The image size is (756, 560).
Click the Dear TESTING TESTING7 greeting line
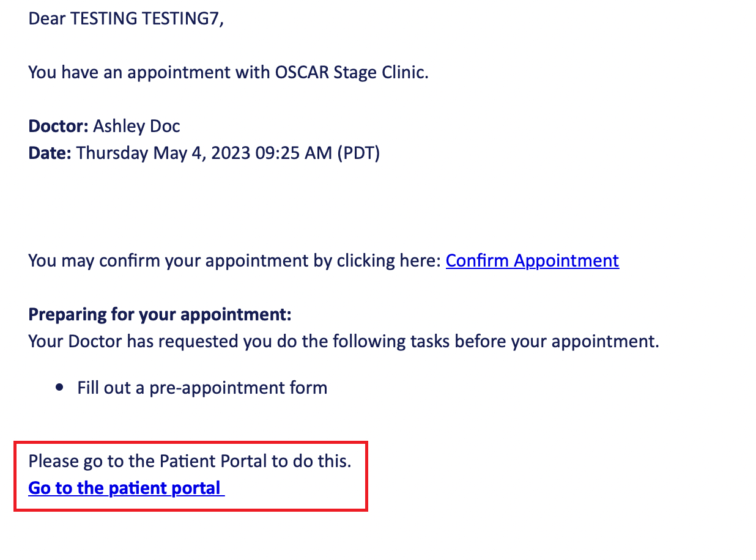(x=126, y=19)
